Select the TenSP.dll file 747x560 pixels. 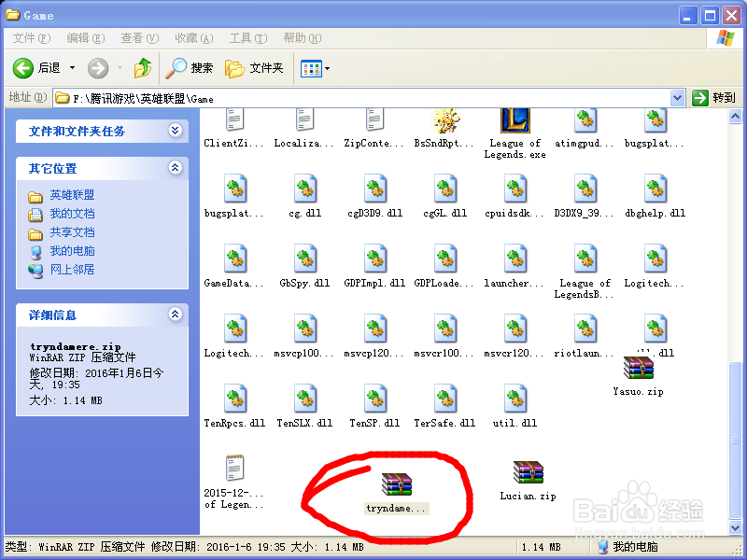point(375,406)
